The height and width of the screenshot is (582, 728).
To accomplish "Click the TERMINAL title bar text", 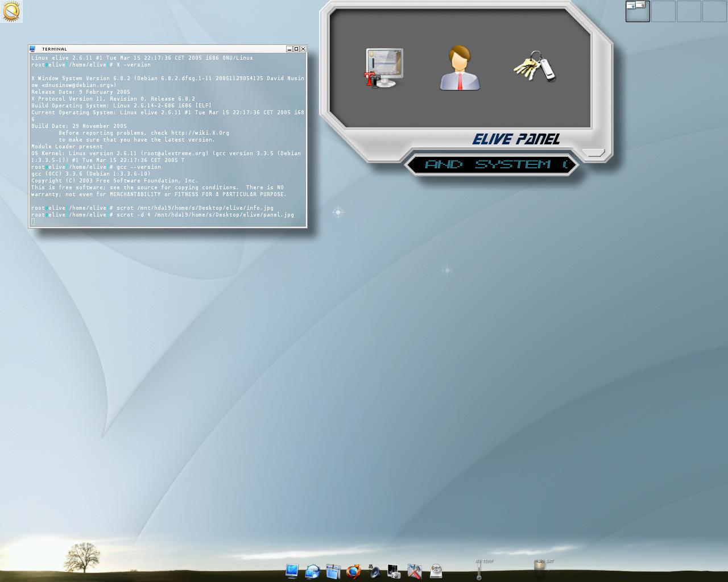I will (x=55, y=49).
